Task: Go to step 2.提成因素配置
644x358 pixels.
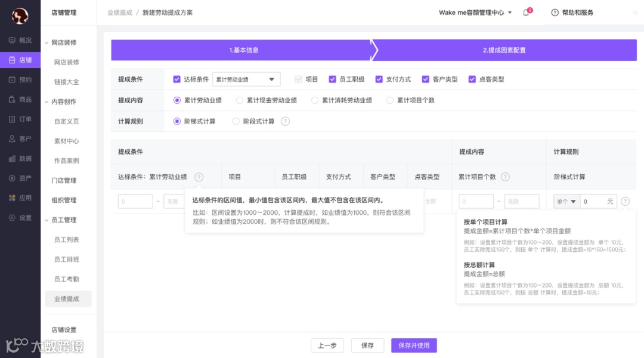Action: click(x=504, y=50)
